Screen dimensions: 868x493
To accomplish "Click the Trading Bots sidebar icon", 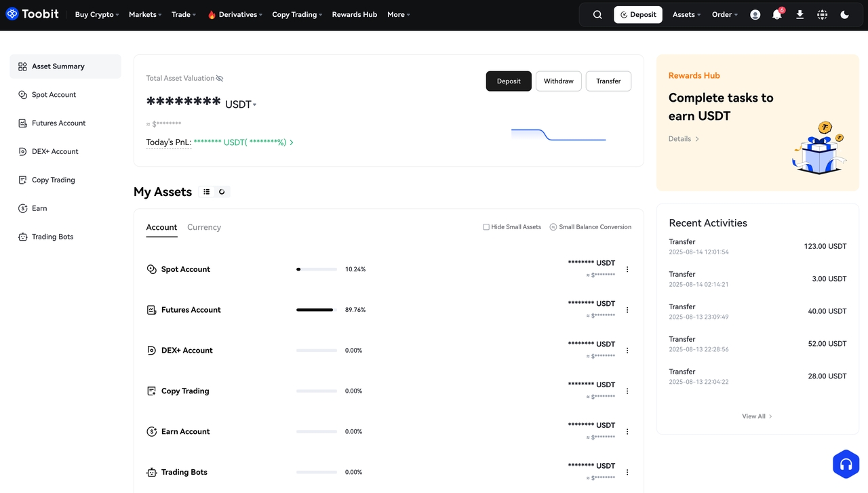I will click(x=23, y=237).
